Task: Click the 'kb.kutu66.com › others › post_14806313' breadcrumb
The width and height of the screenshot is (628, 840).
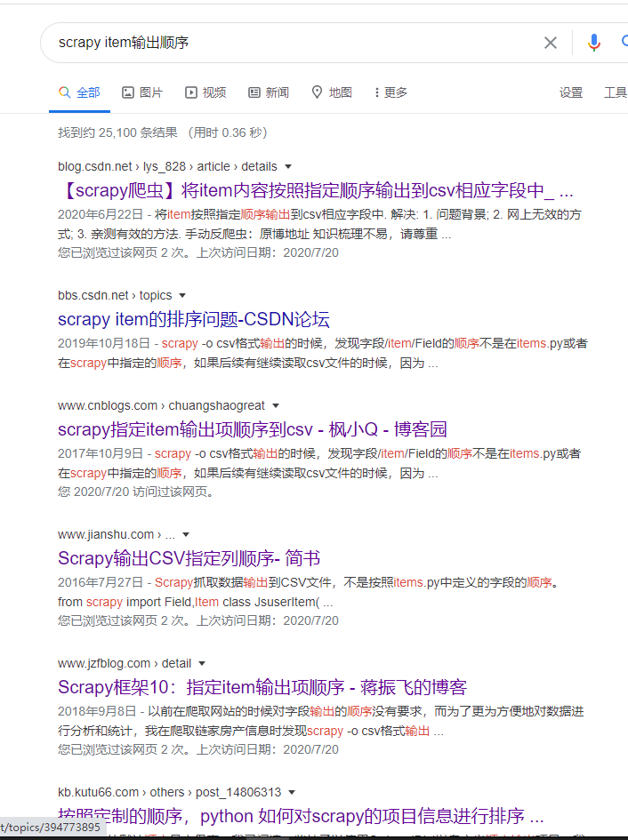Action: click(170, 792)
